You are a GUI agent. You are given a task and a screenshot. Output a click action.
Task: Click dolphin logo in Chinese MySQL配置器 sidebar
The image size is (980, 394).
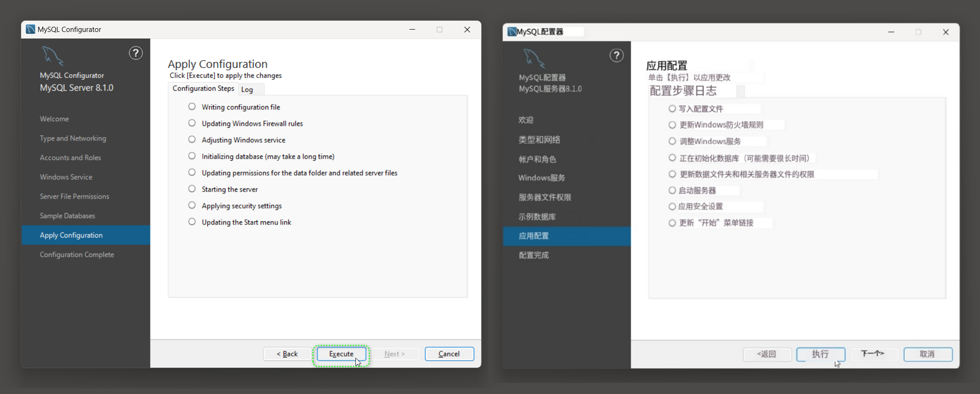coord(534,58)
